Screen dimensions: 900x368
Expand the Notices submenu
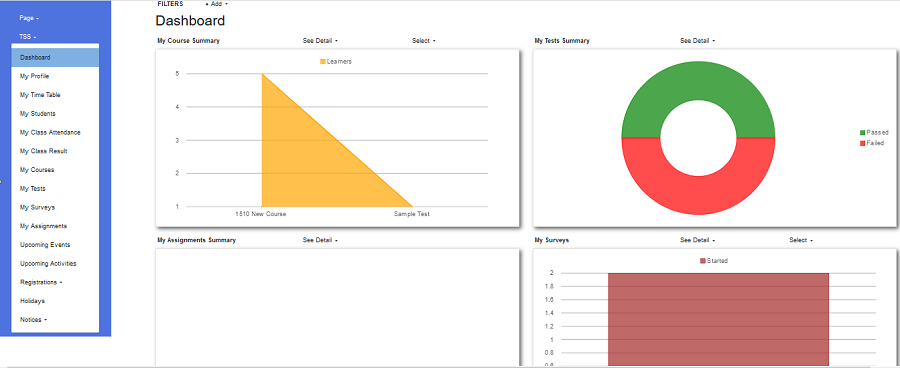[55, 319]
